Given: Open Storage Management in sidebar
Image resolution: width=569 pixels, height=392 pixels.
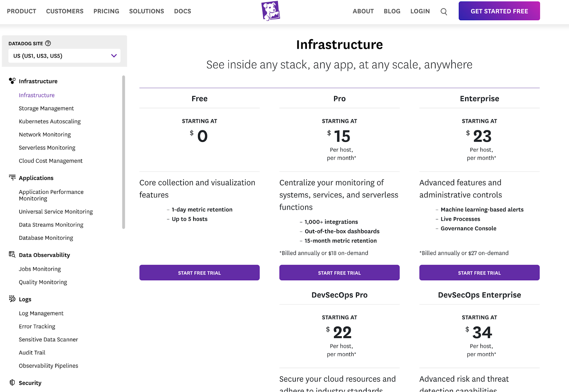Looking at the screenshot, I should [46, 108].
